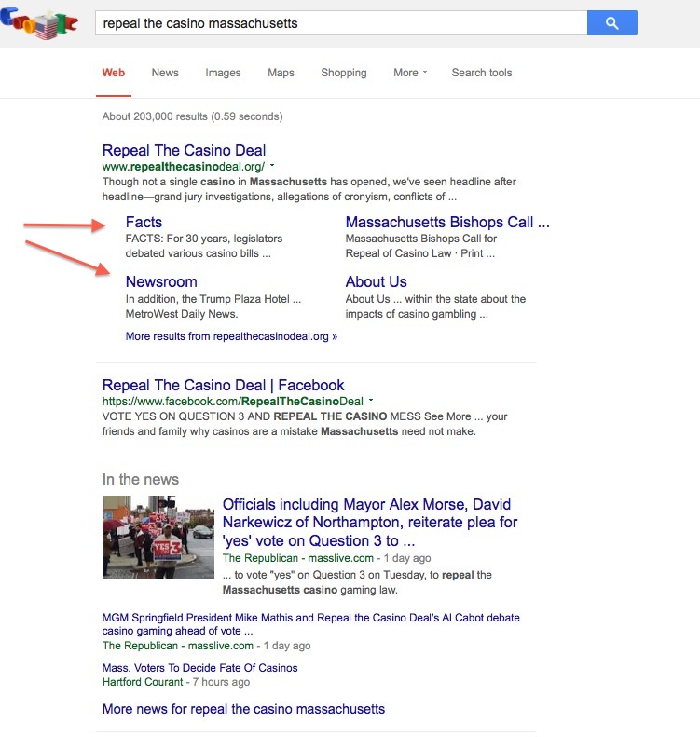Click the Yes on 3 rally news thumbnail
This screenshot has height=737, width=700.
[158, 537]
